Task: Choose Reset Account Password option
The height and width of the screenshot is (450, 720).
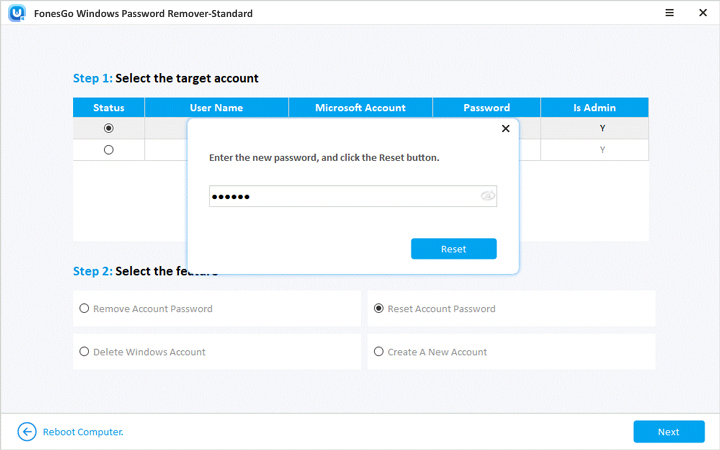Action: (x=379, y=309)
